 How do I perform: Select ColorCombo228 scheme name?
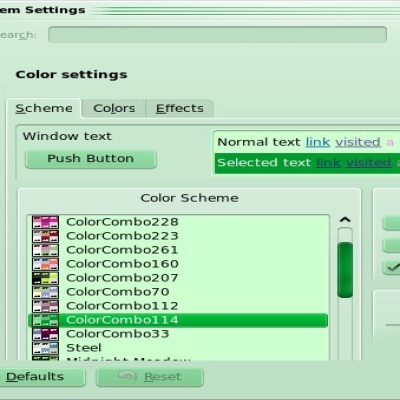pyautogui.click(x=122, y=222)
